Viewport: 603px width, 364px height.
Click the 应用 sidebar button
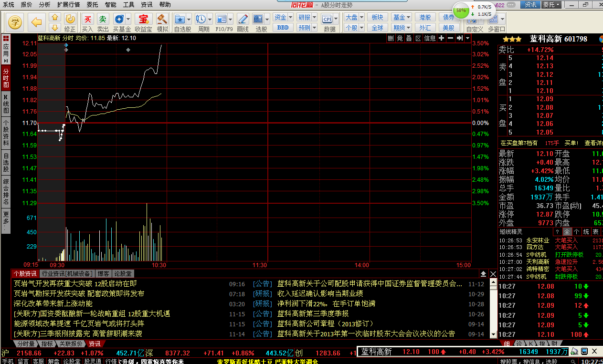[x=6, y=50]
